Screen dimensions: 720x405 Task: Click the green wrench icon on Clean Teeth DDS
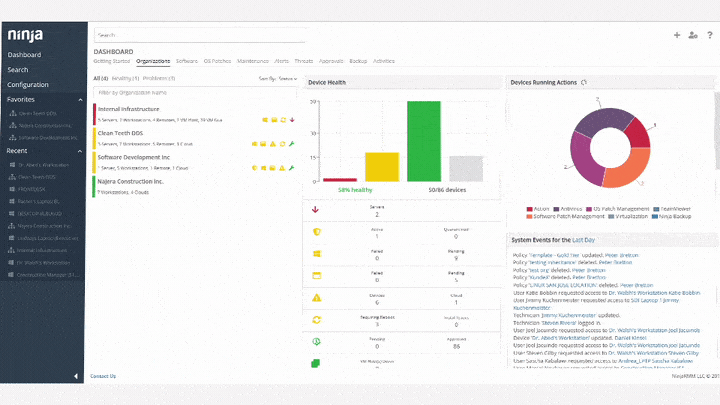click(x=292, y=144)
